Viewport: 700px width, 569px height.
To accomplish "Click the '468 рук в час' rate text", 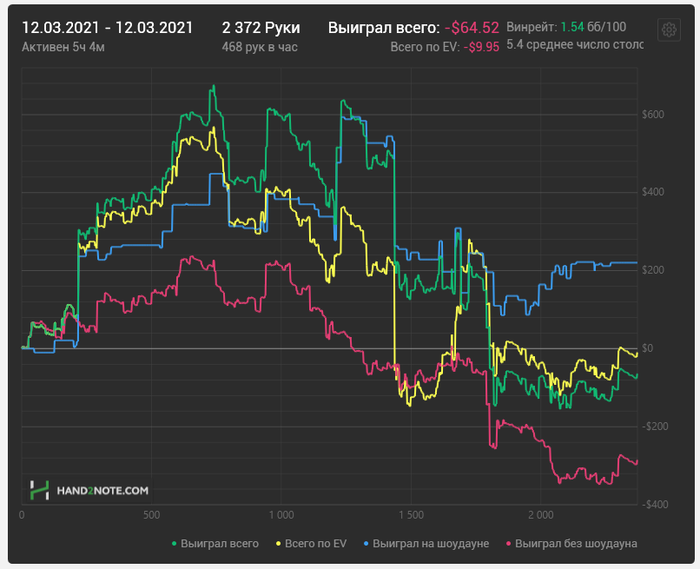I will coord(259,47).
